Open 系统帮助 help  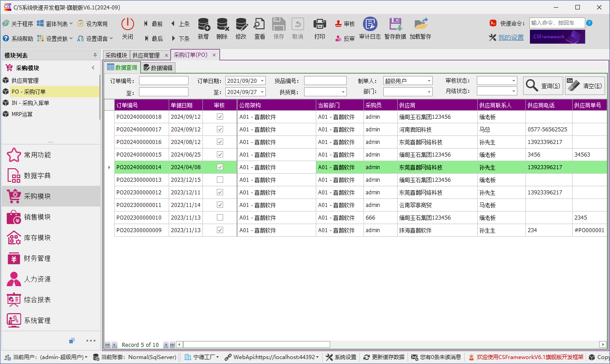click(18, 39)
